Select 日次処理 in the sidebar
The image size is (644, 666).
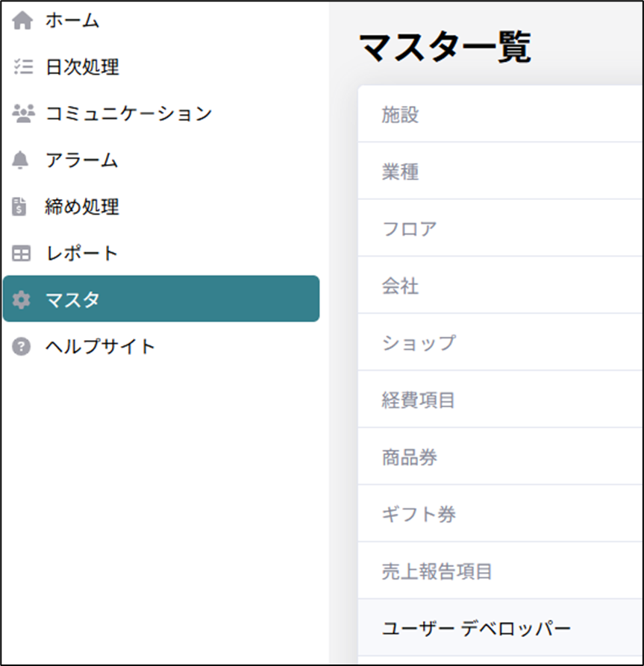(82, 67)
